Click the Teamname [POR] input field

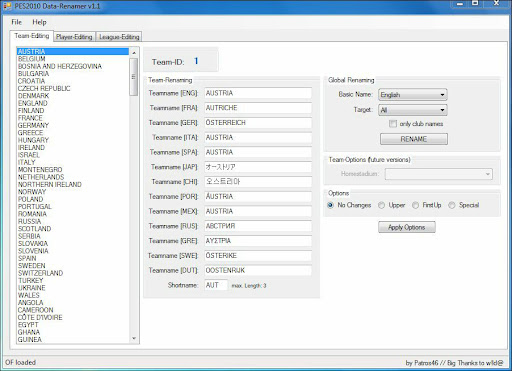coord(258,197)
